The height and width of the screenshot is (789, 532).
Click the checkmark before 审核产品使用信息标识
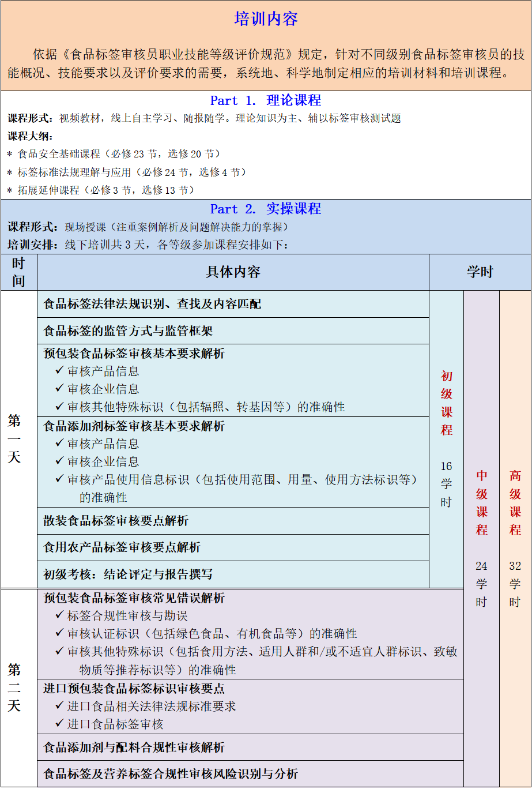59,479
